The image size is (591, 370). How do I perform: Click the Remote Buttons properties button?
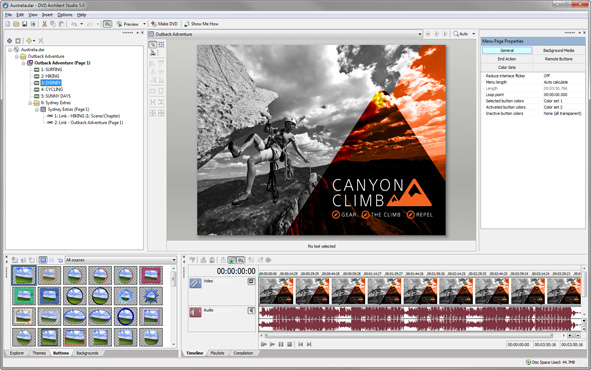[559, 59]
